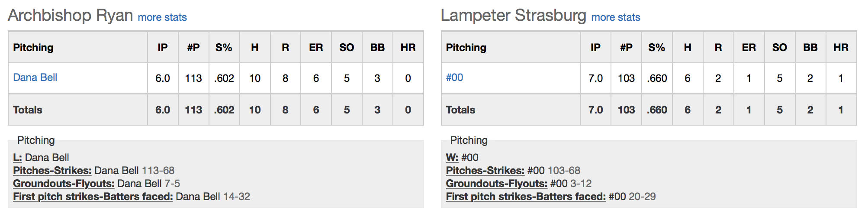Click Totals row label in Archbishop Ryan table
The image size is (868, 220).
click(28, 110)
